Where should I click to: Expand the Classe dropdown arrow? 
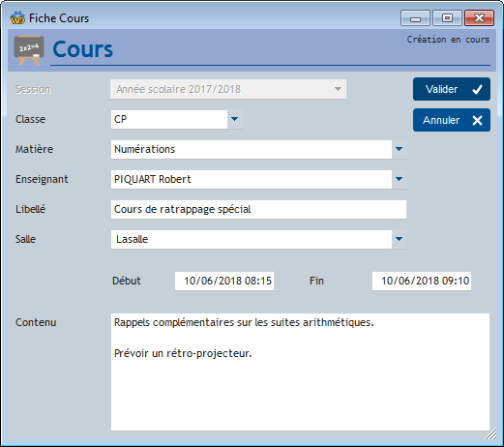click(235, 119)
